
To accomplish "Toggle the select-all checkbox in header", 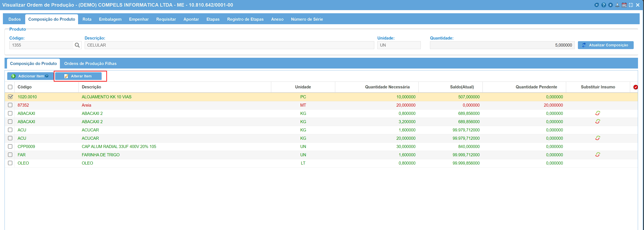I will (x=10, y=87).
